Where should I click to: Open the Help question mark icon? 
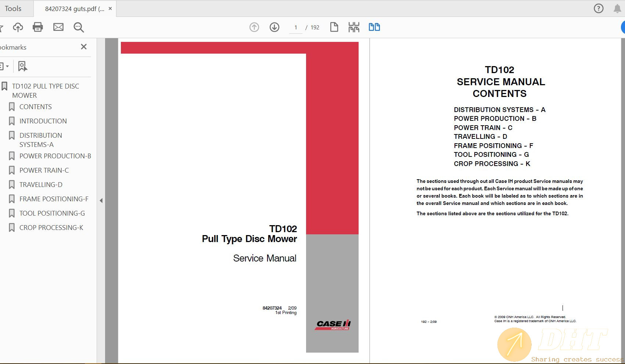coord(599,8)
